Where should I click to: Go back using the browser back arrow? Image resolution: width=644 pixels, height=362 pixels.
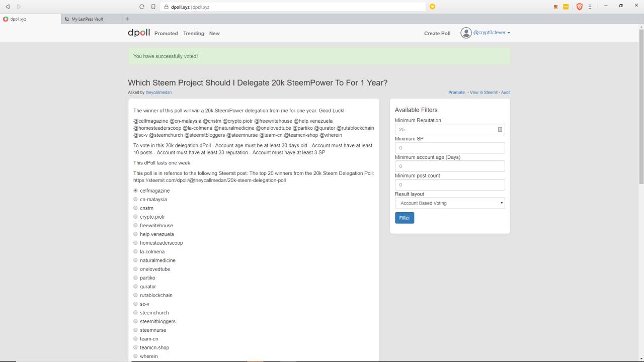(8, 7)
